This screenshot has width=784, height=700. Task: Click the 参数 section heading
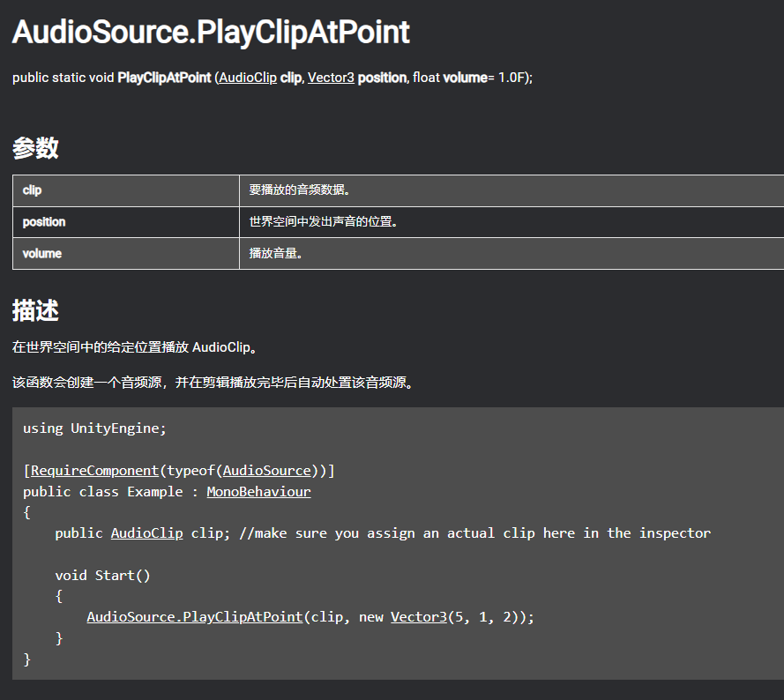coord(35,148)
